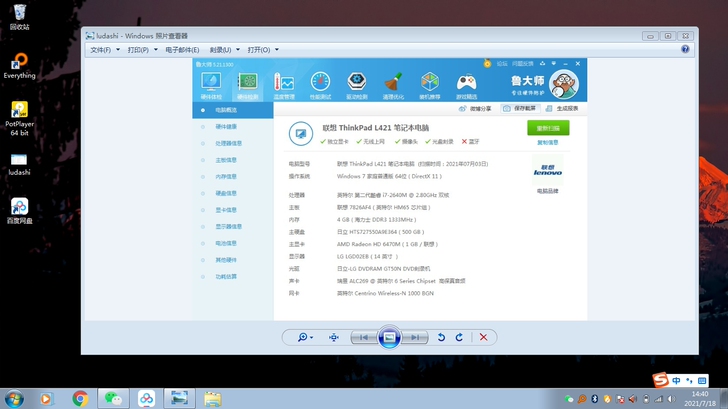This screenshot has height=409, width=728.
Task: Go to the previous photo
Action: pos(364,338)
